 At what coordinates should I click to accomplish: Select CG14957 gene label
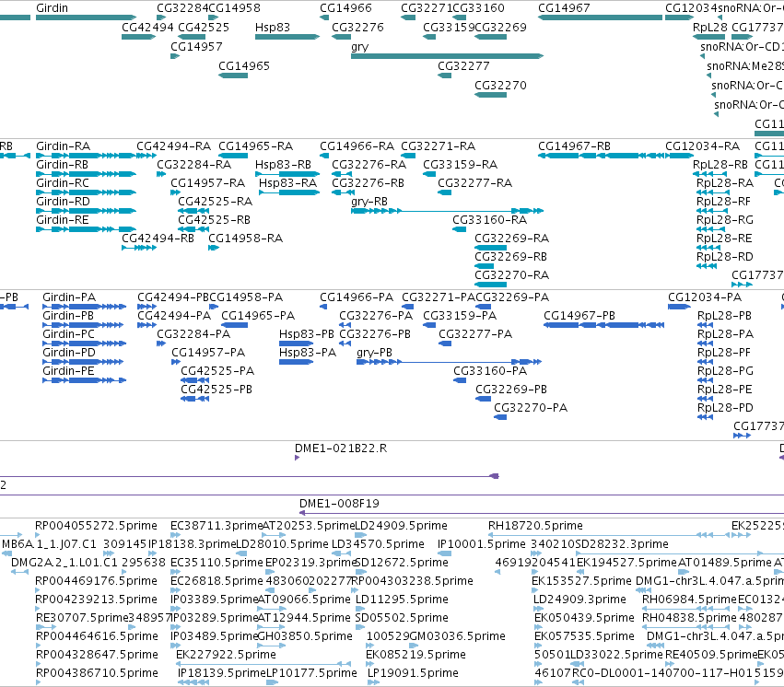(x=196, y=46)
